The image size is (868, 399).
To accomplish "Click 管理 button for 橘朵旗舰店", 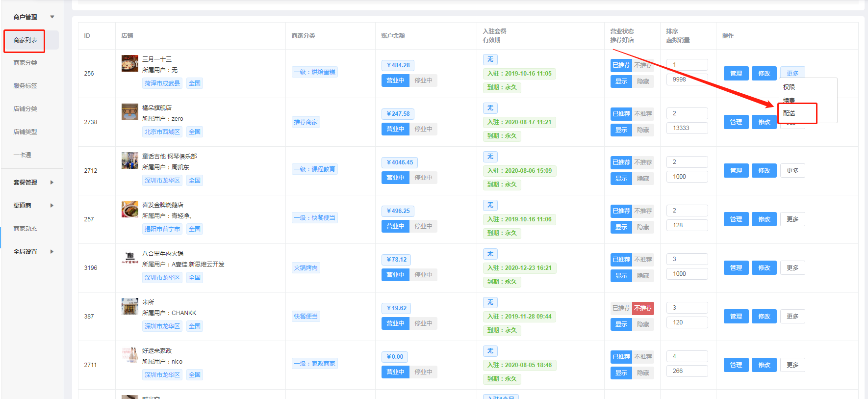I will coord(736,122).
